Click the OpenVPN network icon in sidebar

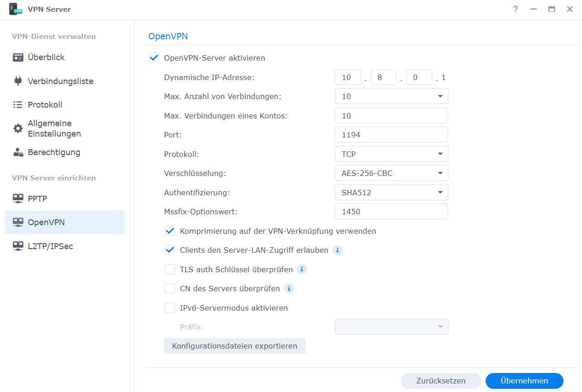(x=18, y=222)
